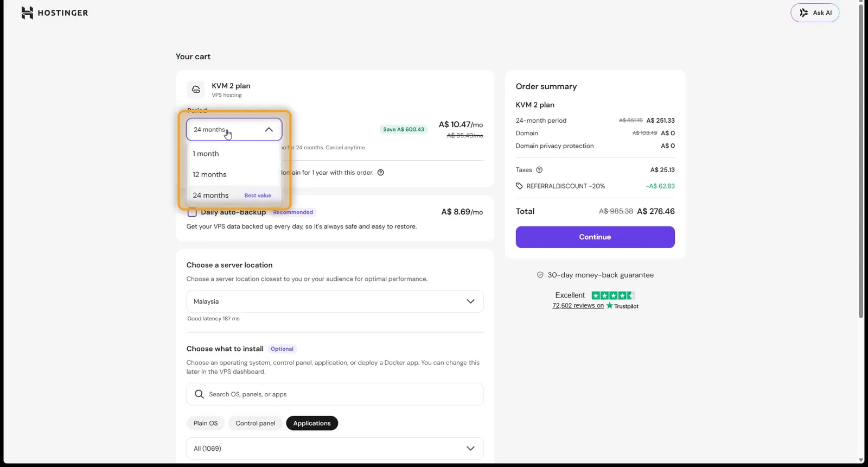Collapse the period dropdown chevron
This screenshot has height=467, width=868.
click(x=269, y=130)
